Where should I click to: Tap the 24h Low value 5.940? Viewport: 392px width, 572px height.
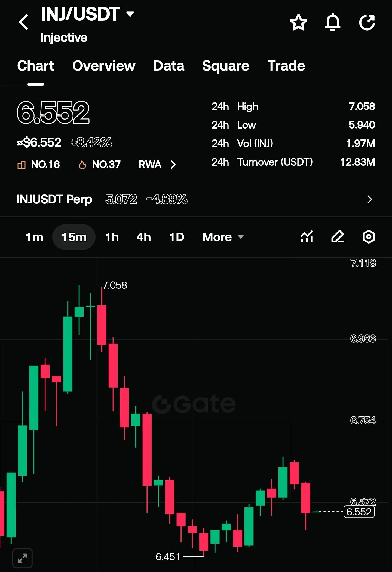362,125
